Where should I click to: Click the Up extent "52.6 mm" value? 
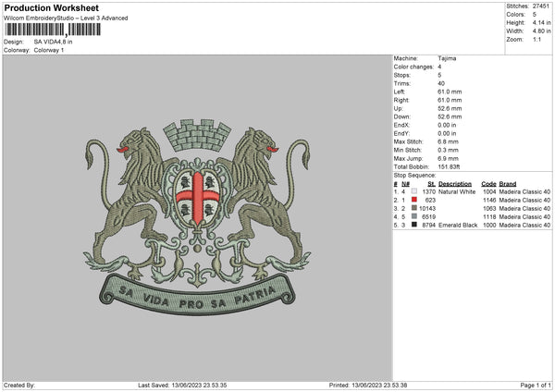pos(450,108)
